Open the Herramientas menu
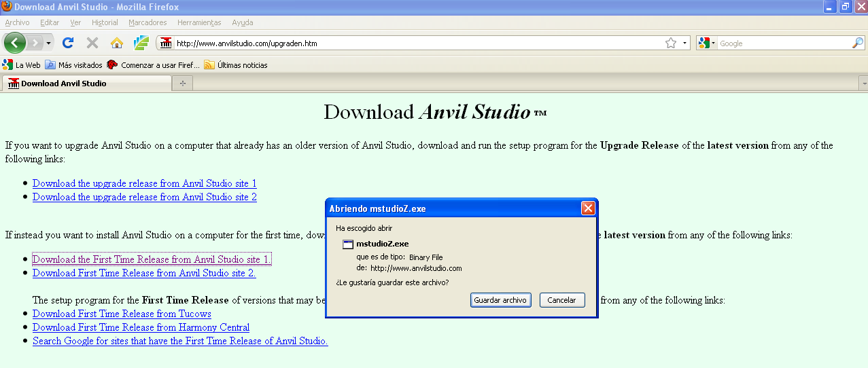868x368 pixels. (199, 22)
